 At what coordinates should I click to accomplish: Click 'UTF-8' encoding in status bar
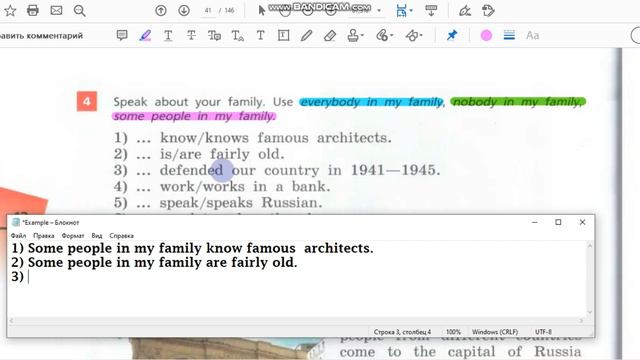point(543,332)
